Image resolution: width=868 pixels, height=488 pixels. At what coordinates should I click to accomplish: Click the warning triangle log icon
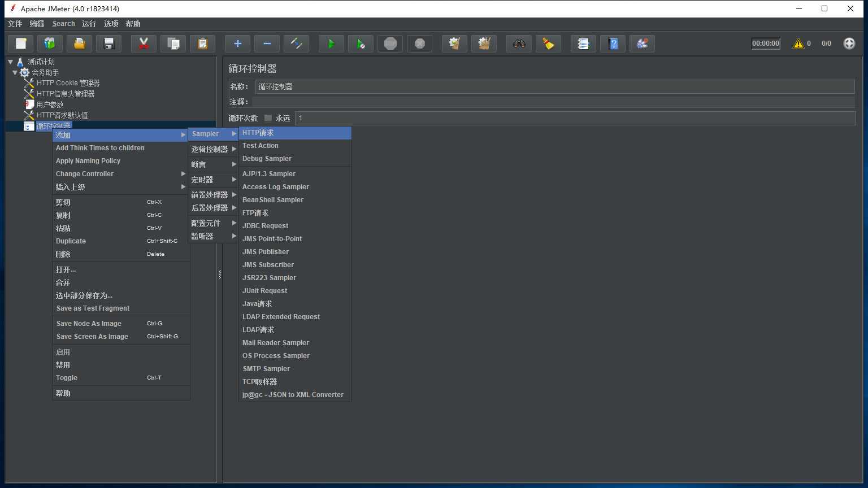click(x=798, y=43)
